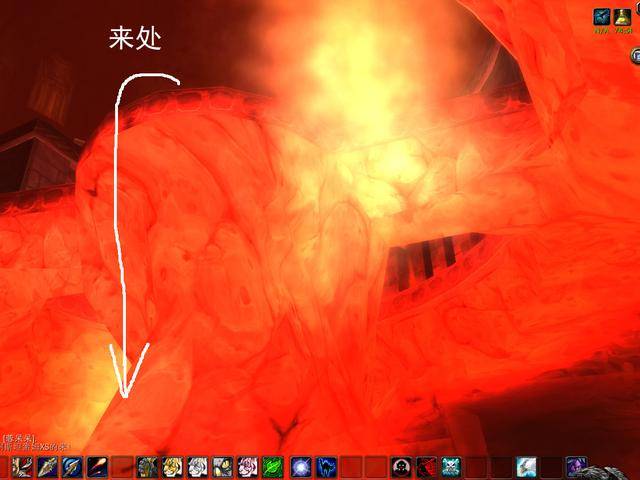Viewport: 640px width, 480px height.
Task: Use the white claw slash ability icon
Action: pos(22,467)
